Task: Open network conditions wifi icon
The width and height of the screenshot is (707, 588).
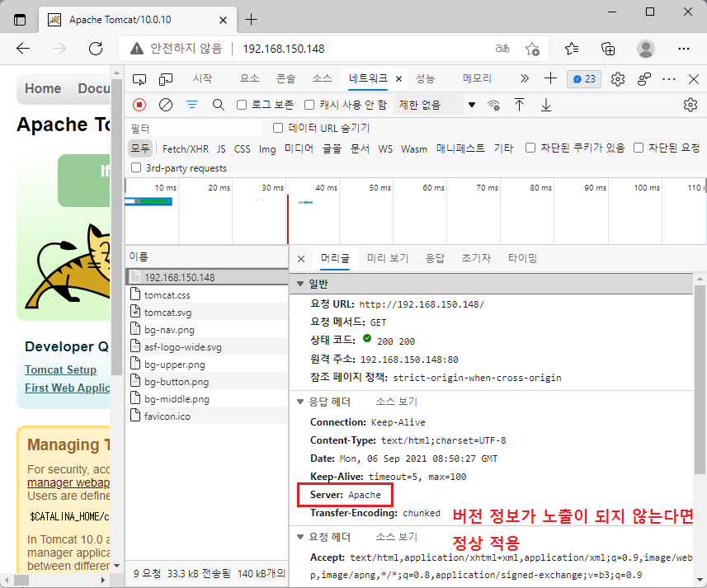Action: click(x=493, y=105)
